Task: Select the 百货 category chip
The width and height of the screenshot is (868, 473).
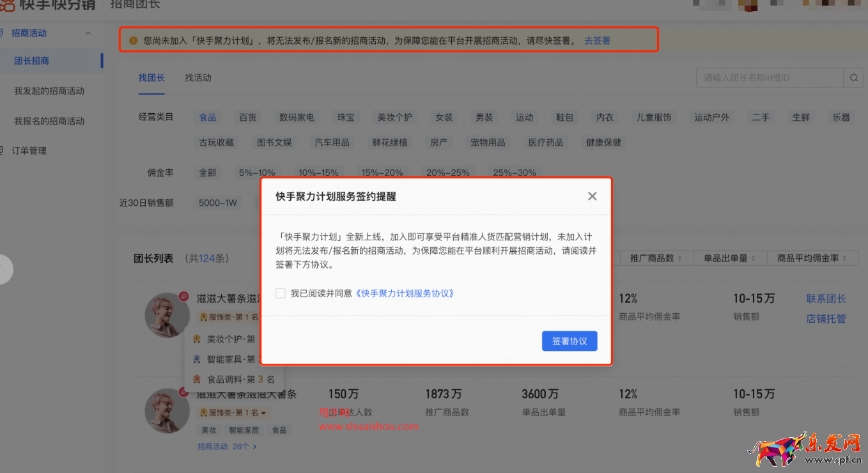Action: click(248, 118)
